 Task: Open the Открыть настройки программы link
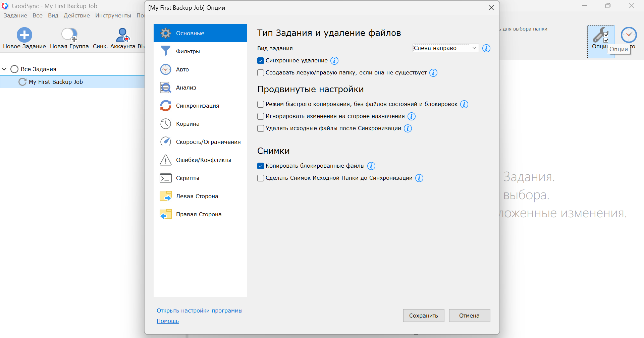tap(199, 311)
